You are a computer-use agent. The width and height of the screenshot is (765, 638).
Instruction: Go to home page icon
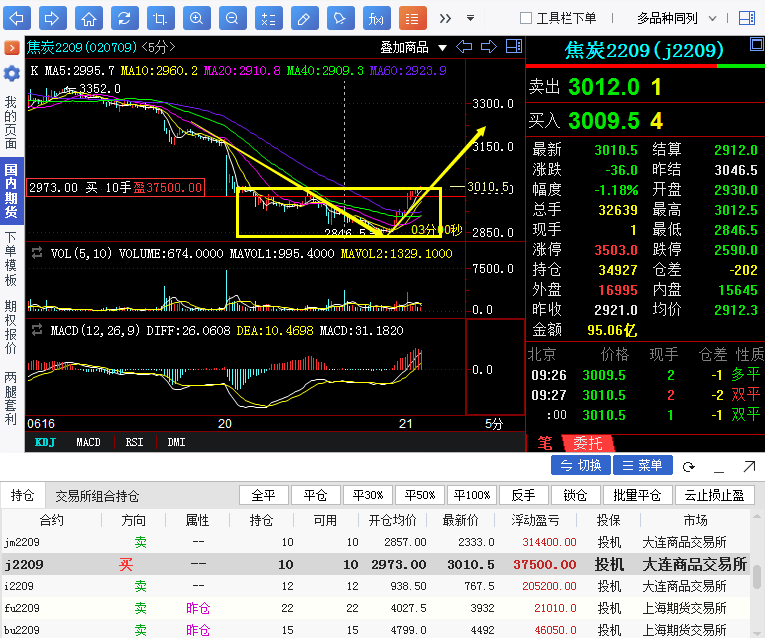[x=89, y=18]
